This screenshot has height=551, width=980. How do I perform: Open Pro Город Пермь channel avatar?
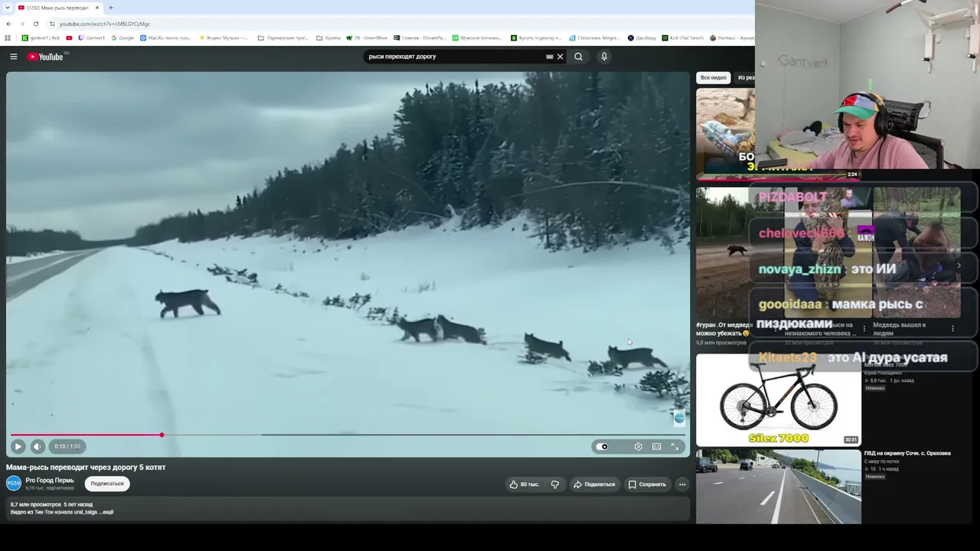[x=14, y=483]
